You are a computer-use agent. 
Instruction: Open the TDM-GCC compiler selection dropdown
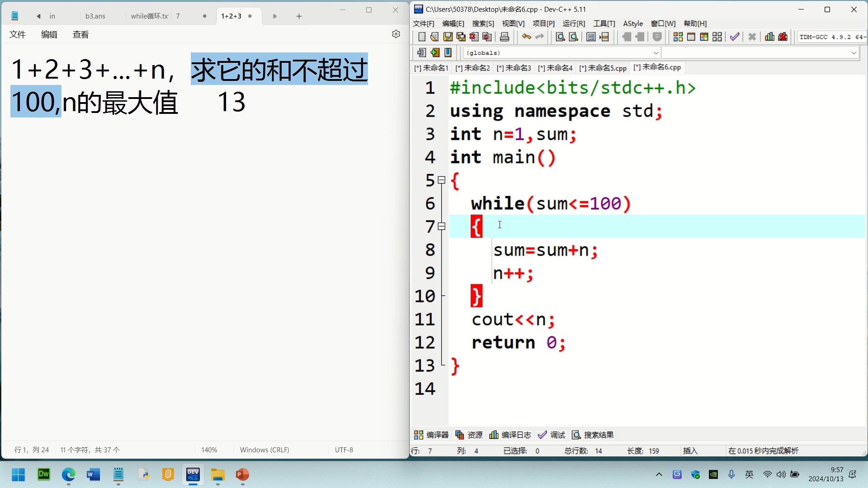[x=832, y=37]
